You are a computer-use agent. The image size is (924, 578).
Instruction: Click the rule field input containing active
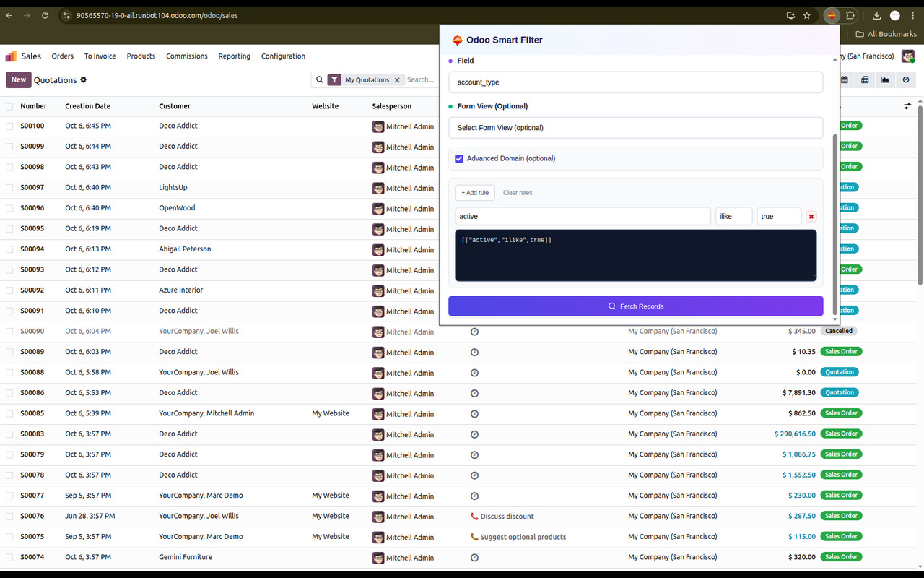tap(583, 216)
